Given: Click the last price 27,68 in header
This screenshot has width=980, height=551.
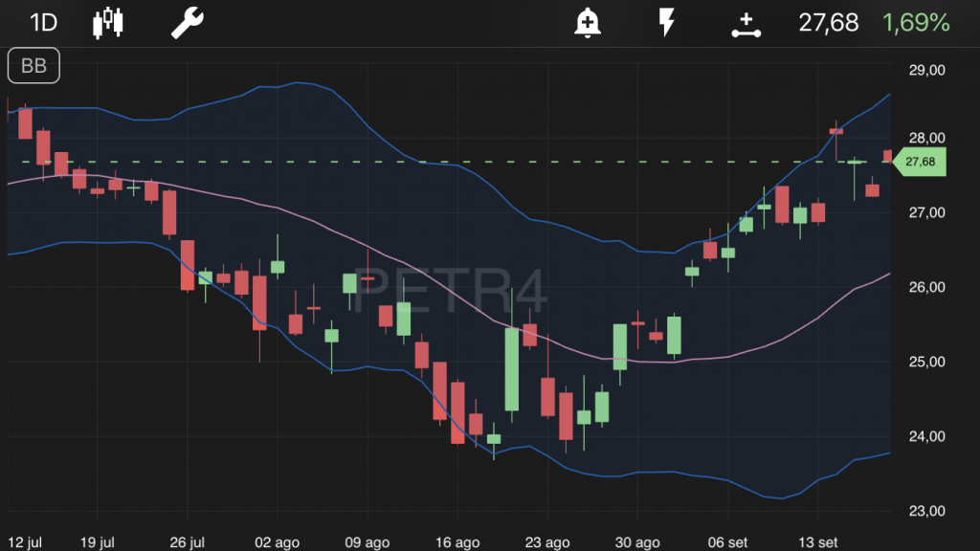Looking at the screenshot, I should coord(829,23).
